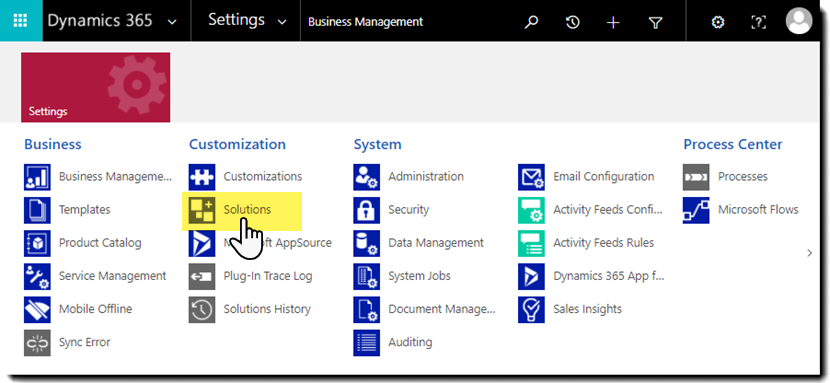
Task: Open the Security link
Action: click(x=408, y=209)
